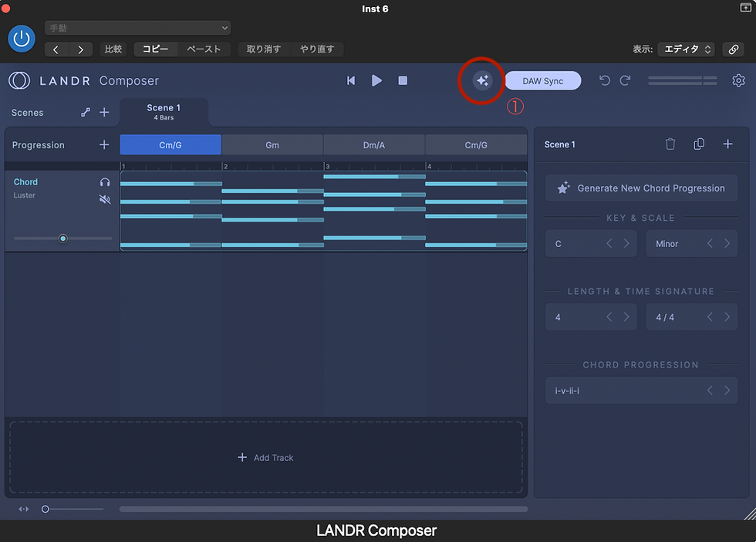This screenshot has height=542, width=756.
Task: Select the first Cm/G chord block
Action: [170, 145]
